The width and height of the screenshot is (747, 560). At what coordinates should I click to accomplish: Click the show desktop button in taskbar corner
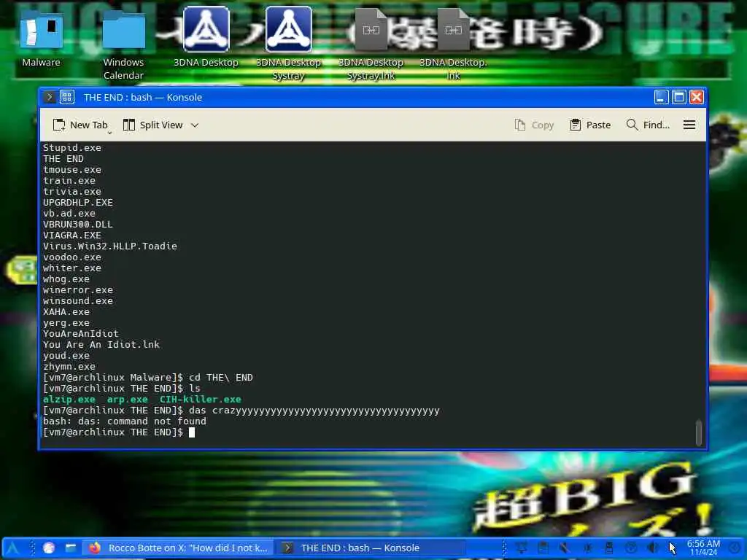click(735, 548)
